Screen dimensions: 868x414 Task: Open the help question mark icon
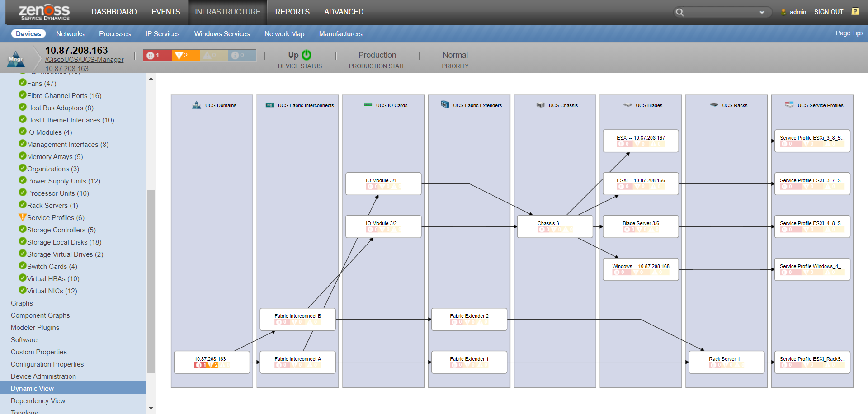click(x=855, y=12)
